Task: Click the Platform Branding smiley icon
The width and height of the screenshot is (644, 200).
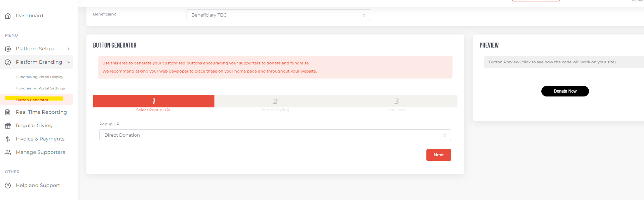Action: pyautogui.click(x=8, y=62)
